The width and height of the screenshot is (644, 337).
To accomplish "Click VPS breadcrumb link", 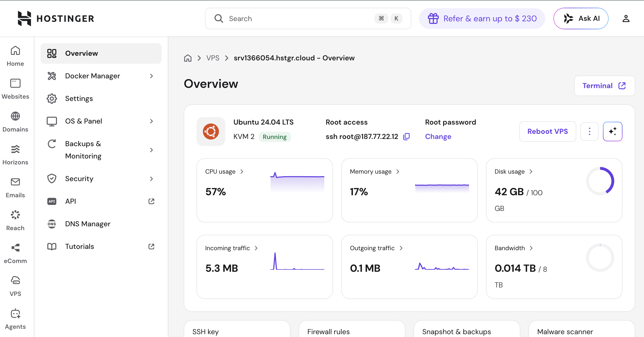I will pos(213,58).
